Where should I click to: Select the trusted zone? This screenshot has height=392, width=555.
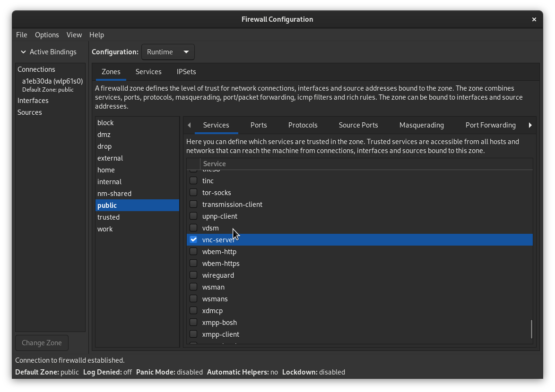click(109, 217)
